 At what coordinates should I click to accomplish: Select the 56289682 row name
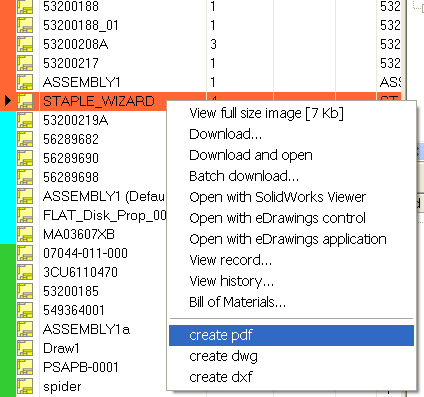(x=71, y=139)
